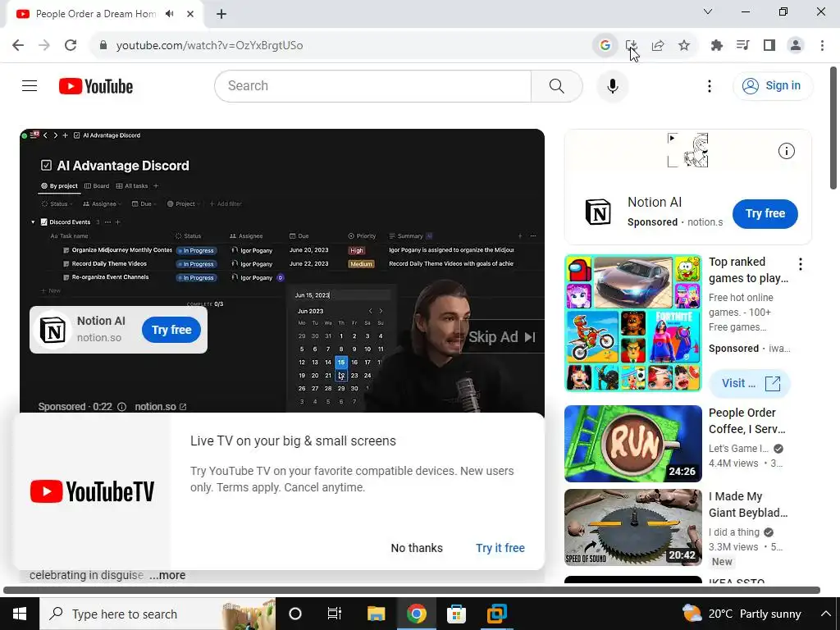This screenshot has height=630, width=840.
Task: Click the 'I Made My Giant Beyblad…' title
Action: (x=748, y=504)
